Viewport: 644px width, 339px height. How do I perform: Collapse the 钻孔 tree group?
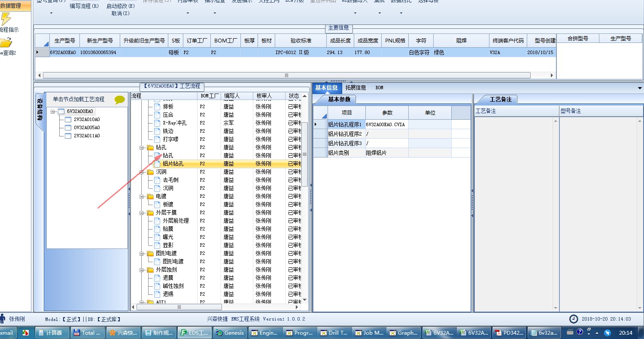click(141, 147)
